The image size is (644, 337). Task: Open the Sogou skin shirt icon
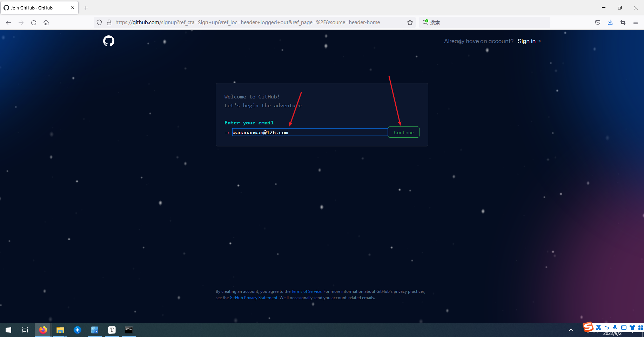[x=632, y=328]
